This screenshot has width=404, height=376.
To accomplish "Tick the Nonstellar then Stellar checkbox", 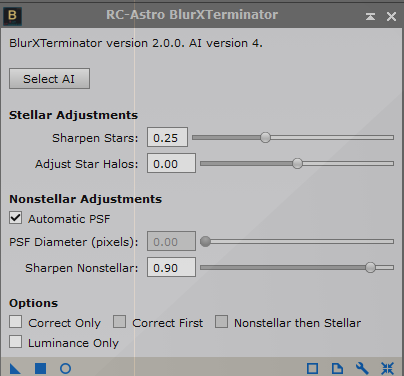I will click(221, 322).
